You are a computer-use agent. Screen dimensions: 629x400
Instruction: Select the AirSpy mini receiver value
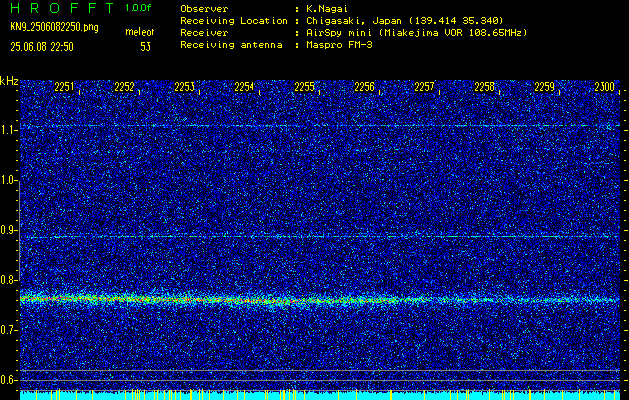pos(416,33)
